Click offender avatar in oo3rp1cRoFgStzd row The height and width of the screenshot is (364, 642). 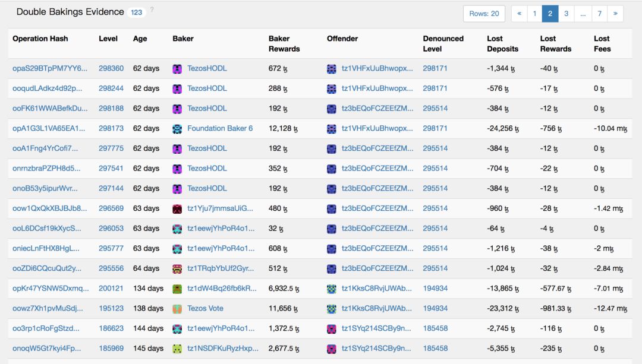tap(332, 329)
